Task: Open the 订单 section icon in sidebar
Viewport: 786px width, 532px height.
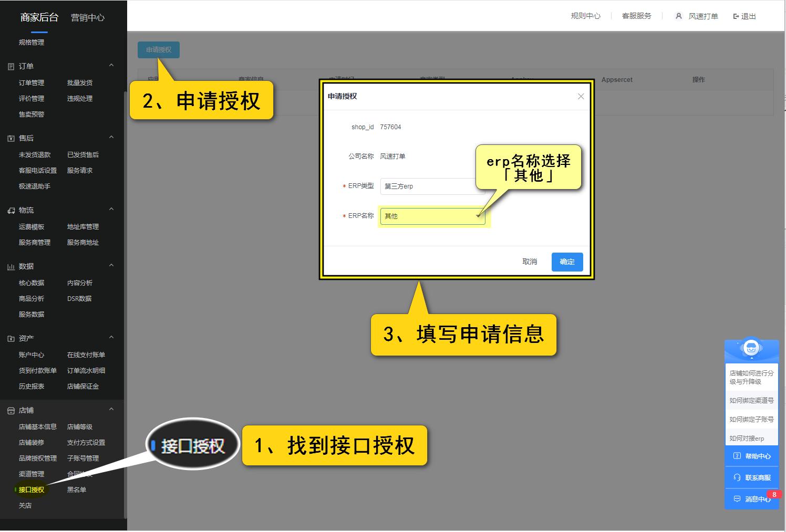Action: tap(10, 65)
